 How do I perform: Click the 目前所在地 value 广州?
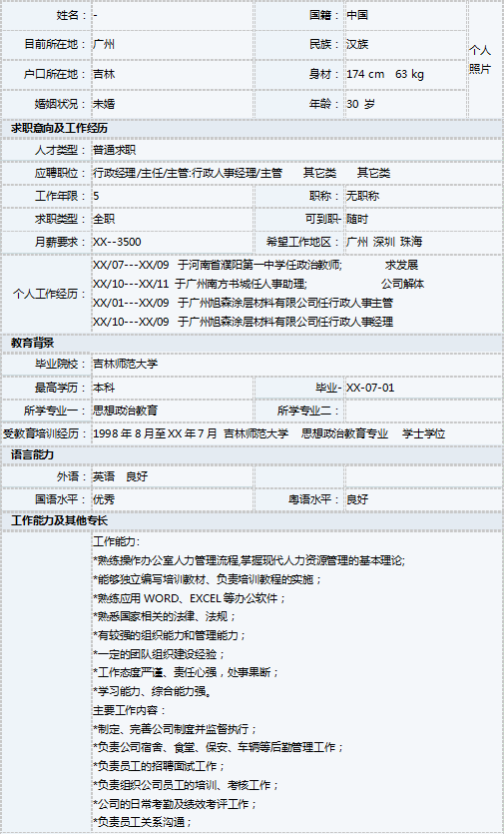tap(104, 44)
